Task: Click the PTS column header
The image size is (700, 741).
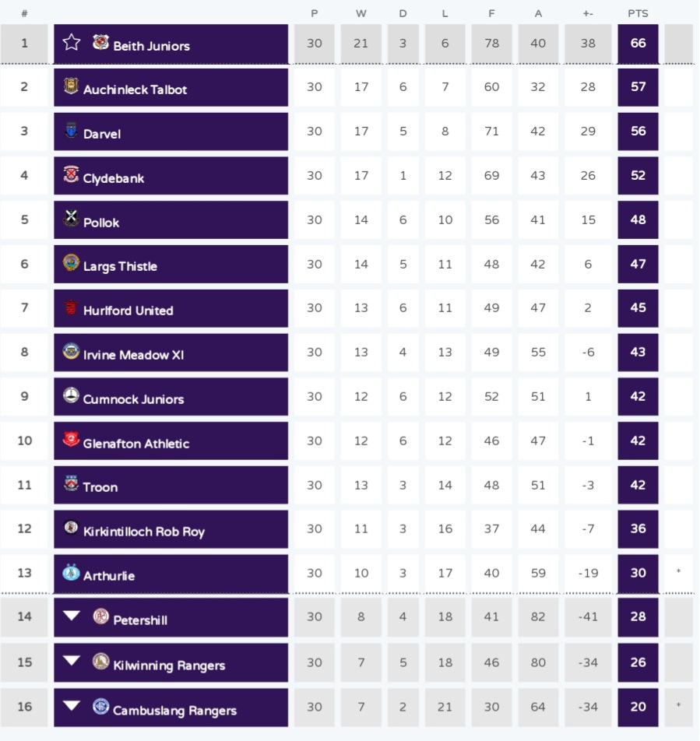Action: [638, 13]
